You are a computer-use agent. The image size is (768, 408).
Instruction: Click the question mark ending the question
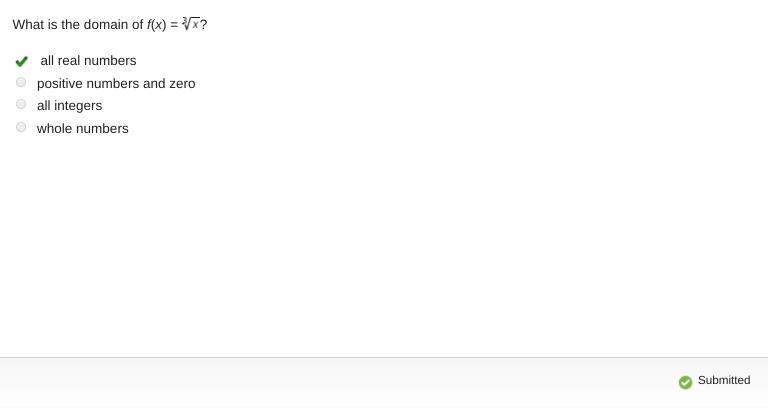[204, 25]
